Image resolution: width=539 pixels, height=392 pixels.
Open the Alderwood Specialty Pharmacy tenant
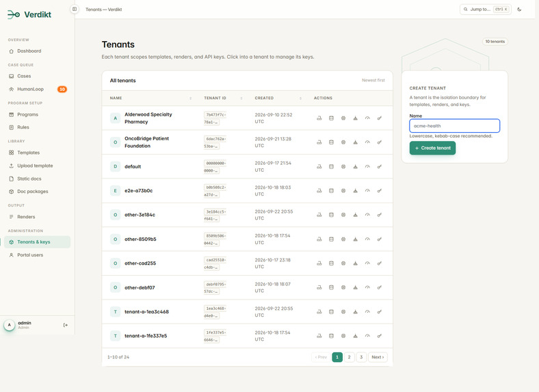coord(148,118)
